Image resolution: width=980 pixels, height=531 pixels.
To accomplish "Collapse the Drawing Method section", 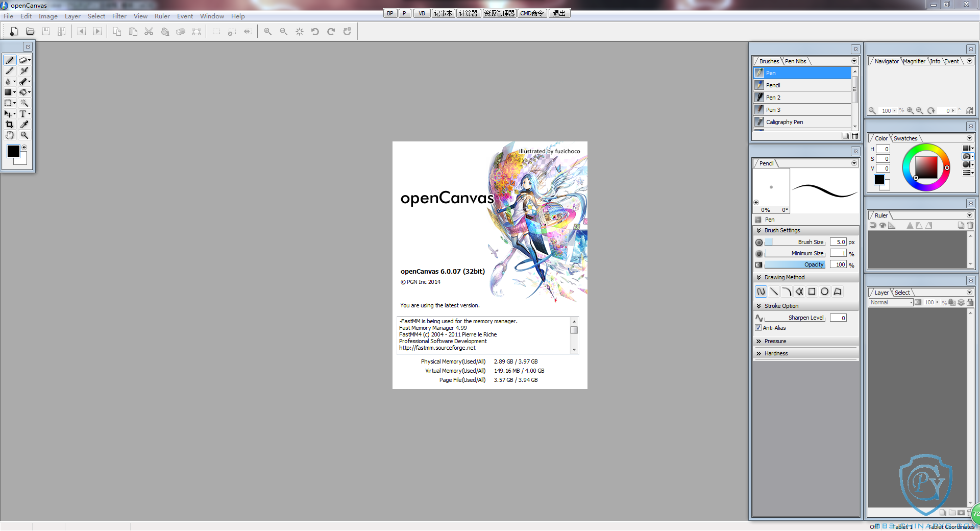I will [759, 277].
